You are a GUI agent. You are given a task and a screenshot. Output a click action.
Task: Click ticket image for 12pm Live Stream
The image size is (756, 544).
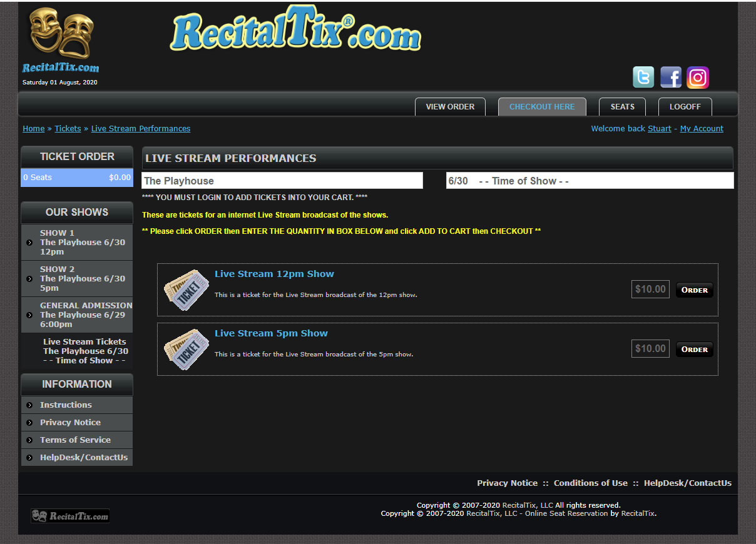coord(186,290)
